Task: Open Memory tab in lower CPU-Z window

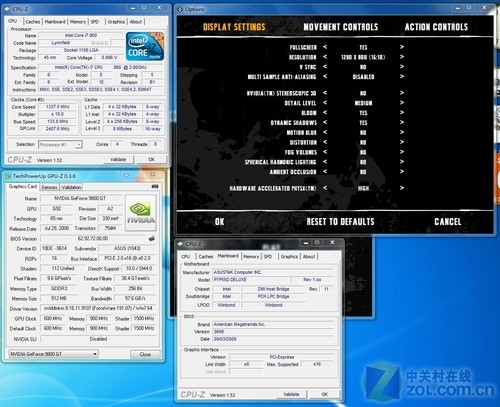Action: point(251,256)
